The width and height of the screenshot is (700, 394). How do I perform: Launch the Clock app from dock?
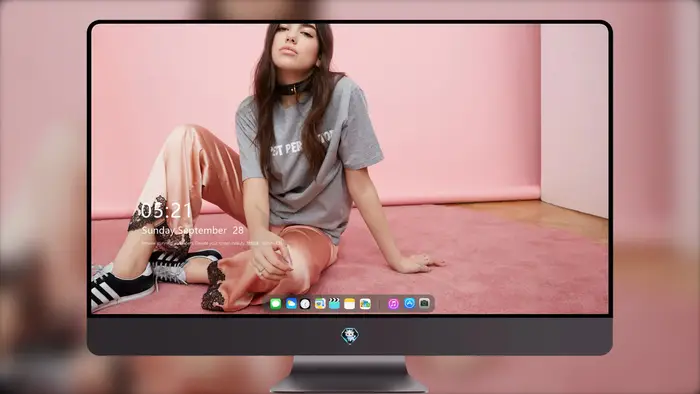[305, 304]
